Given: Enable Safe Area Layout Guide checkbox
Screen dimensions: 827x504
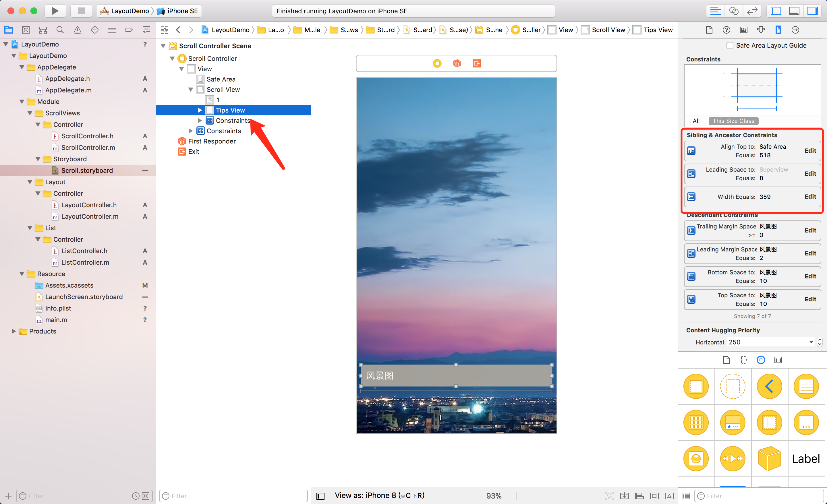Looking at the screenshot, I should 730,45.
